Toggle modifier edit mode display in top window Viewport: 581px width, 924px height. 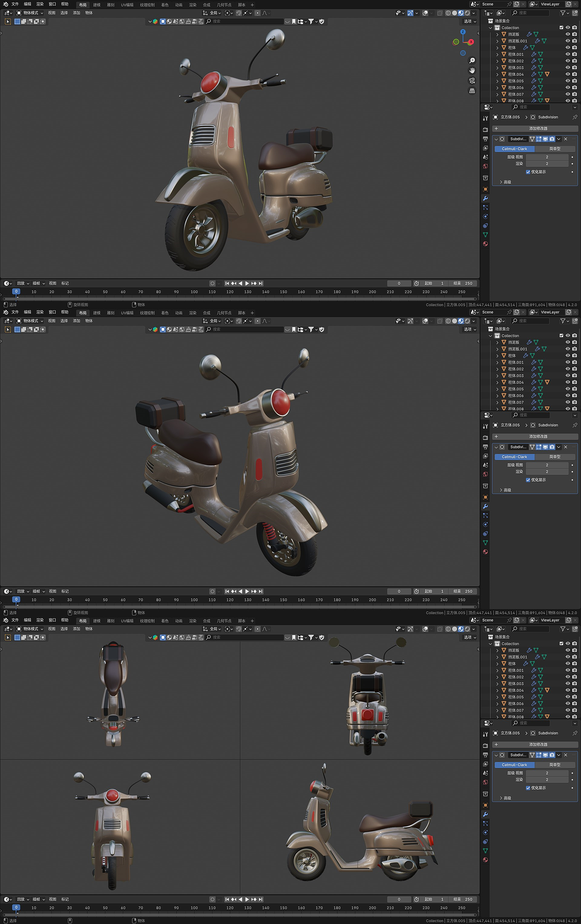(x=539, y=139)
